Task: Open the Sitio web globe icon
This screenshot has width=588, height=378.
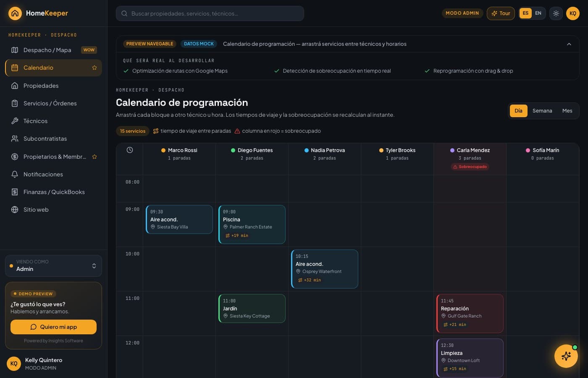Action: [x=15, y=210]
